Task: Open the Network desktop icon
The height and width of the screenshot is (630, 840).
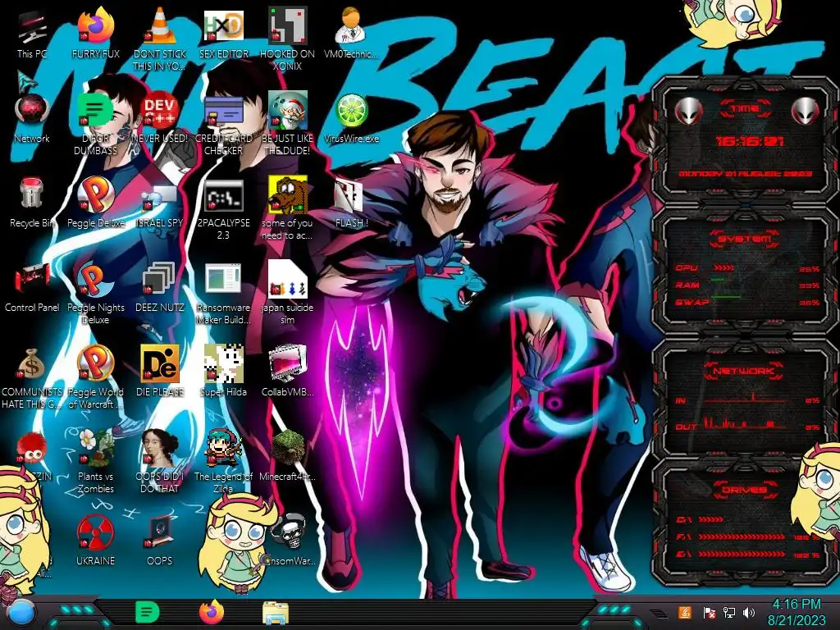Action: [32, 111]
